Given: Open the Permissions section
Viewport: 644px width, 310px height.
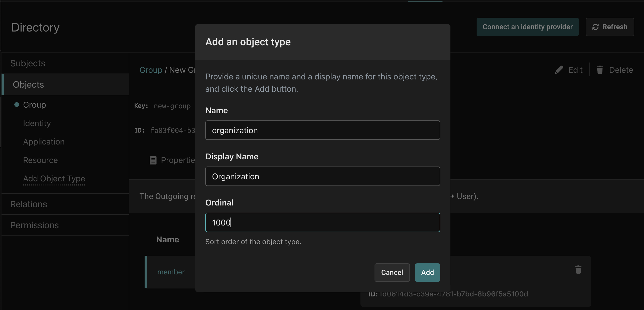Looking at the screenshot, I should click(x=65, y=225).
